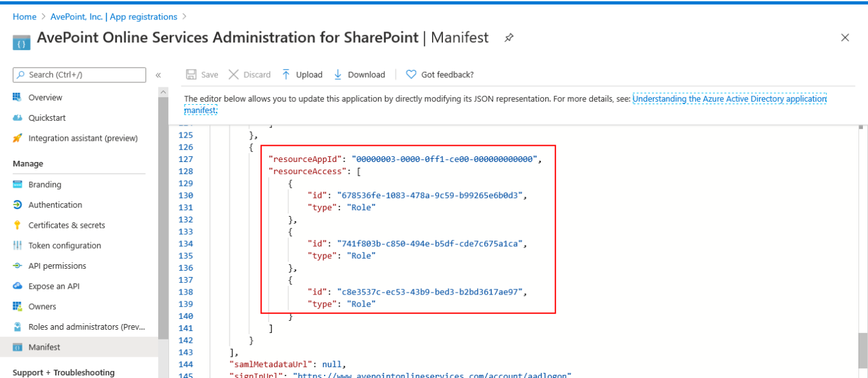Viewport: 868px width, 378px height.
Task: Click Download label in toolbar
Action: click(366, 75)
